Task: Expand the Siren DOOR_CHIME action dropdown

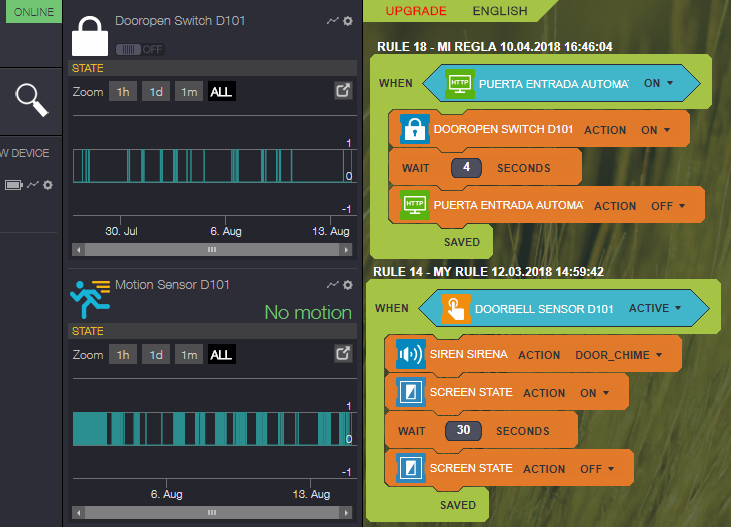Action: 618,355
